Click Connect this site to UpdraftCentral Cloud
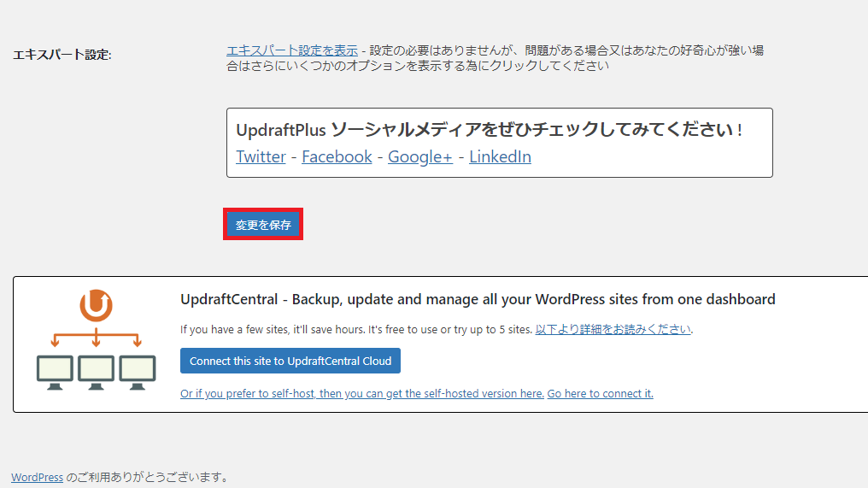Image resolution: width=868 pixels, height=488 pixels. (x=290, y=361)
